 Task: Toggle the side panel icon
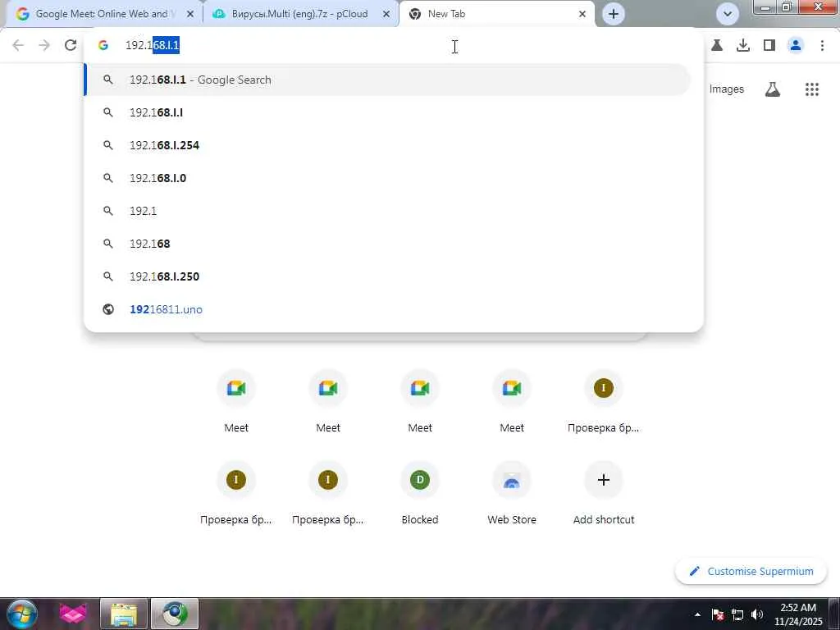point(769,46)
